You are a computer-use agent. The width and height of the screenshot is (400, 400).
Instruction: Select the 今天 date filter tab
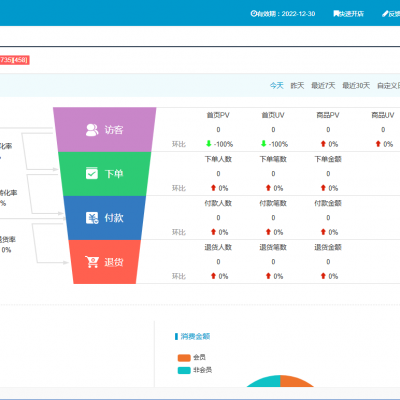tap(277, 86)
